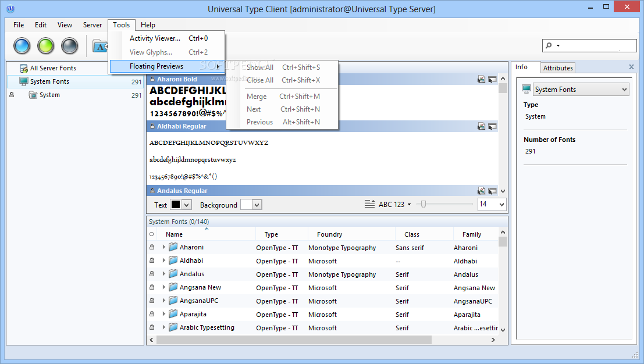
Task: Choose Previous in the submenu
Action: click(283, 122)
